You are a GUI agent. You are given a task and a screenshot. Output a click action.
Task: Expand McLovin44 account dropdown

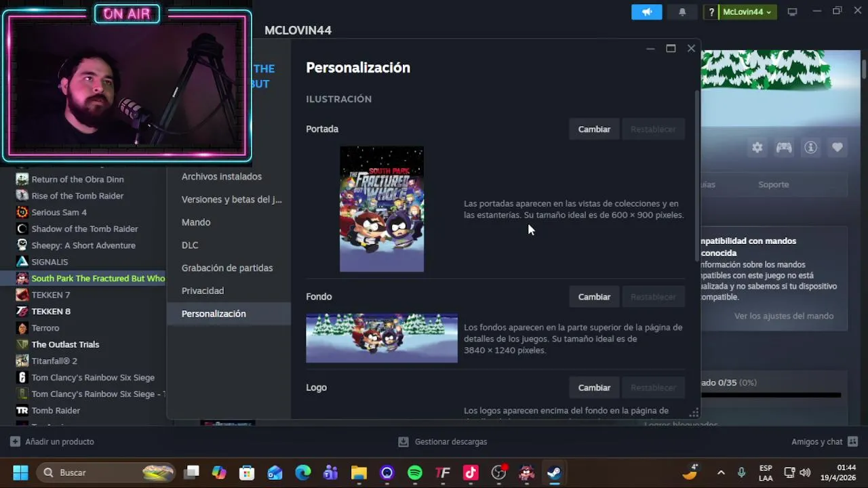[747, 12]
